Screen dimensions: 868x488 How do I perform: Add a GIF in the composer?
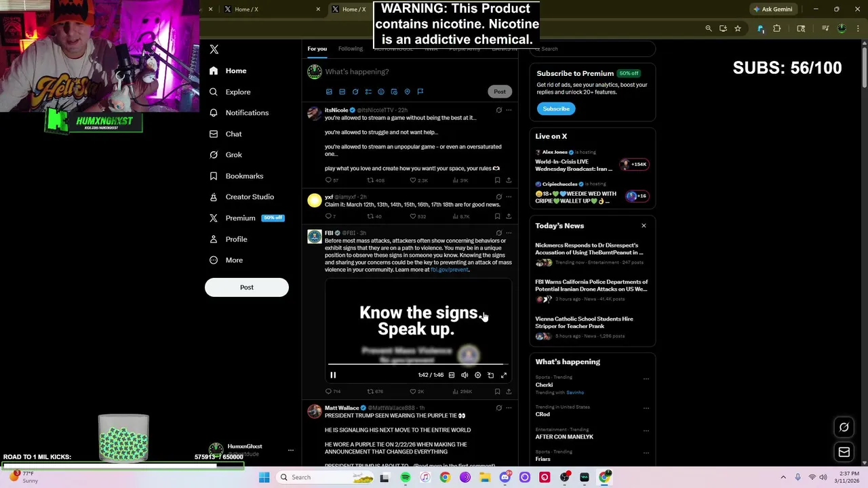[x=342, y=91]
